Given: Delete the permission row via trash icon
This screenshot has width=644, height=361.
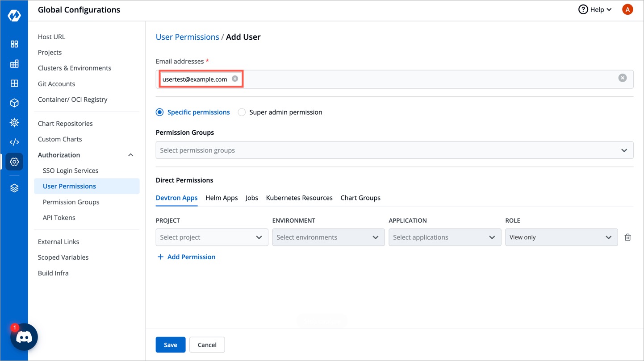Looking at the screenshot, I should click(x=627, y=237).
